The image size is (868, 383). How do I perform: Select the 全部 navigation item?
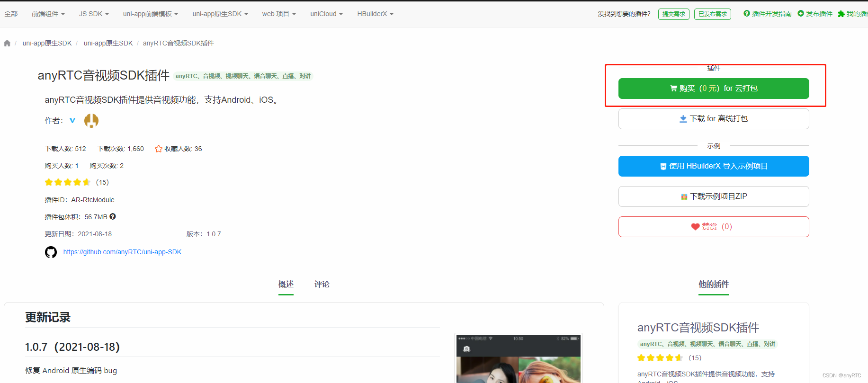point(11,14)
